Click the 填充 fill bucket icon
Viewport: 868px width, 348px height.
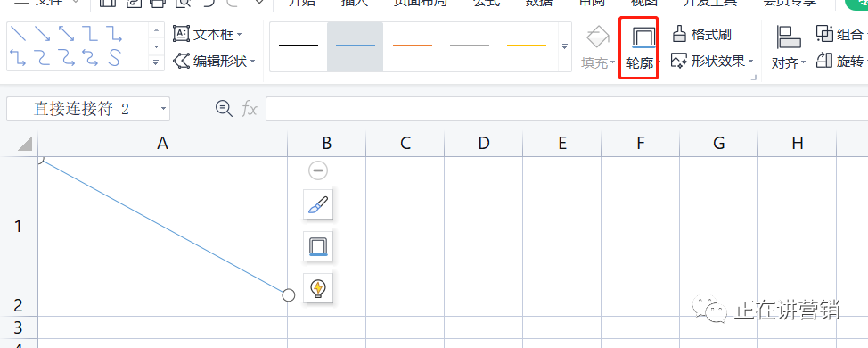598,37
